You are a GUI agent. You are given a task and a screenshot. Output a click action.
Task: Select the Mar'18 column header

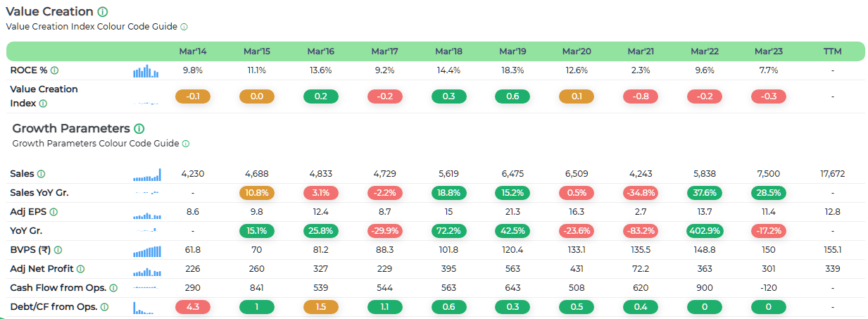tap(448, 51)
